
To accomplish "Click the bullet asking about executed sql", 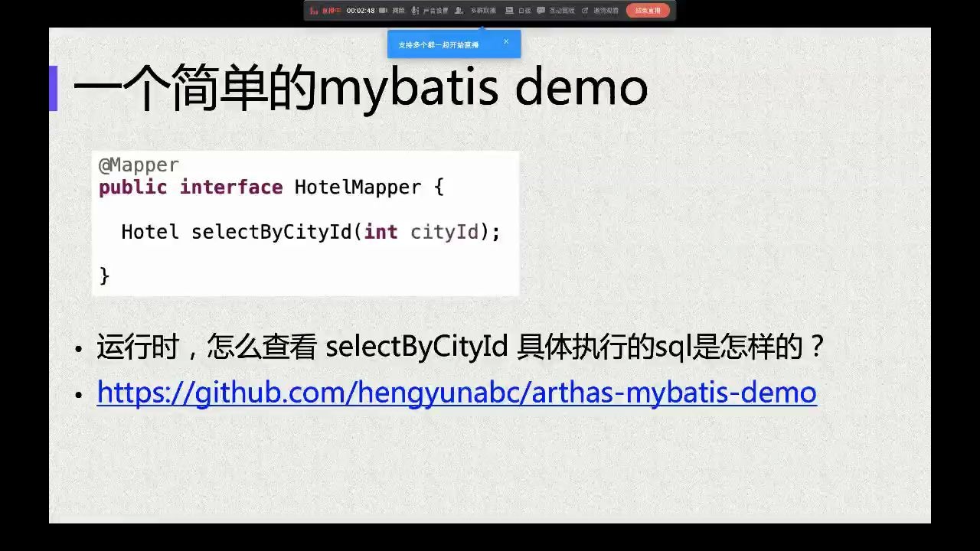I will (460, 347).
